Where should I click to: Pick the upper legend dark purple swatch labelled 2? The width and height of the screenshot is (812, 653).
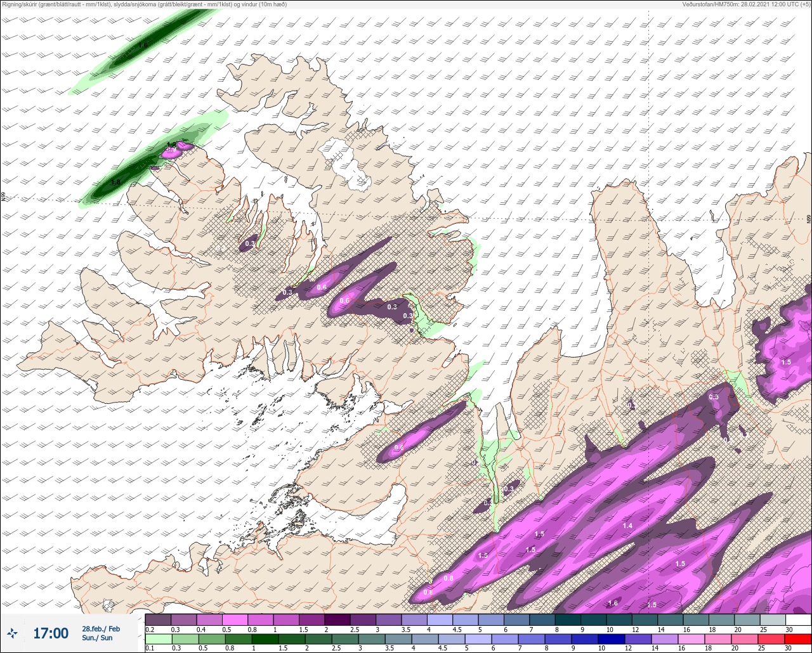pos(337,619)
